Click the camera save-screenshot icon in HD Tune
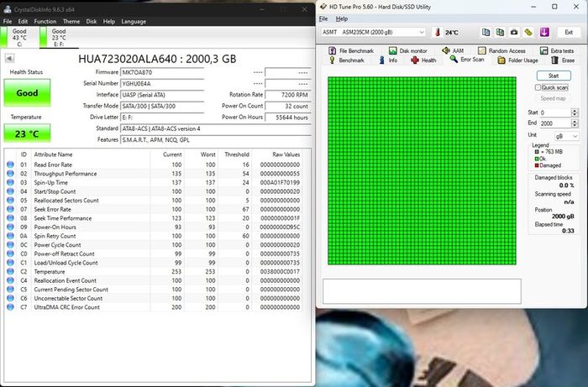 pyautogui.click(x=514, y=32)
